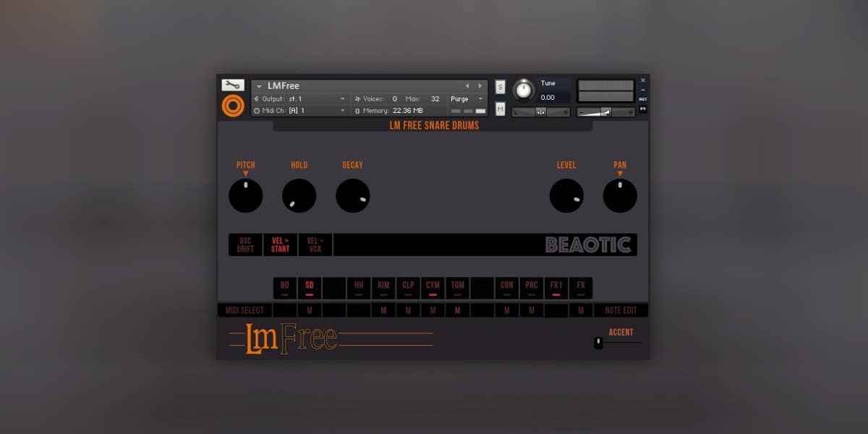Click the Tune knob in the header

coord(523,90)
